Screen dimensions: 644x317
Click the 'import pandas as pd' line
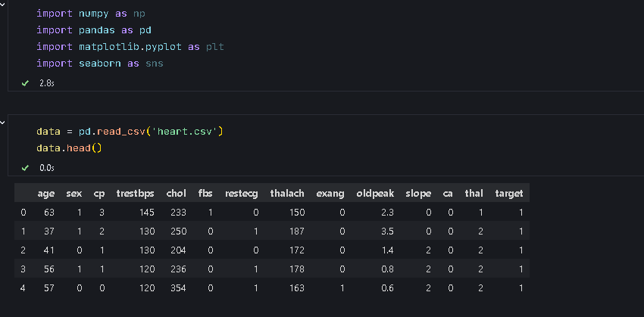click(x=94, y=30)
